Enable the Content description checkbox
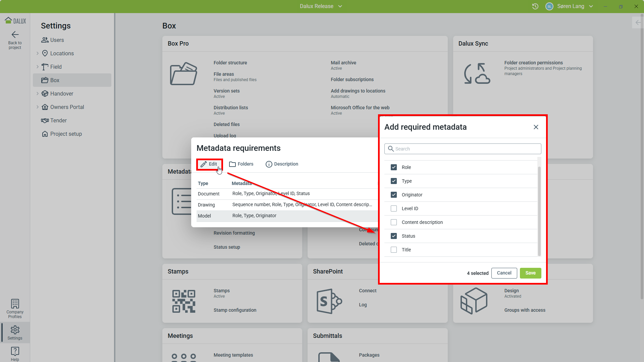Viewport: 644px width, 362px height. 394,222
